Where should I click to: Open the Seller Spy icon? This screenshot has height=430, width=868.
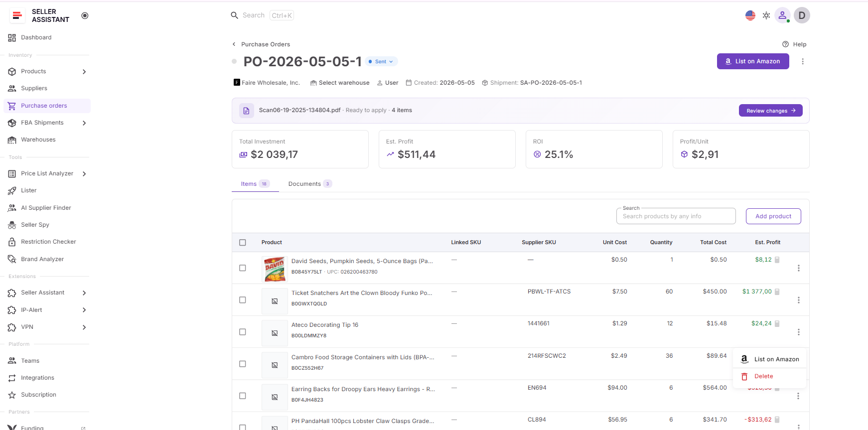point(12,225)
